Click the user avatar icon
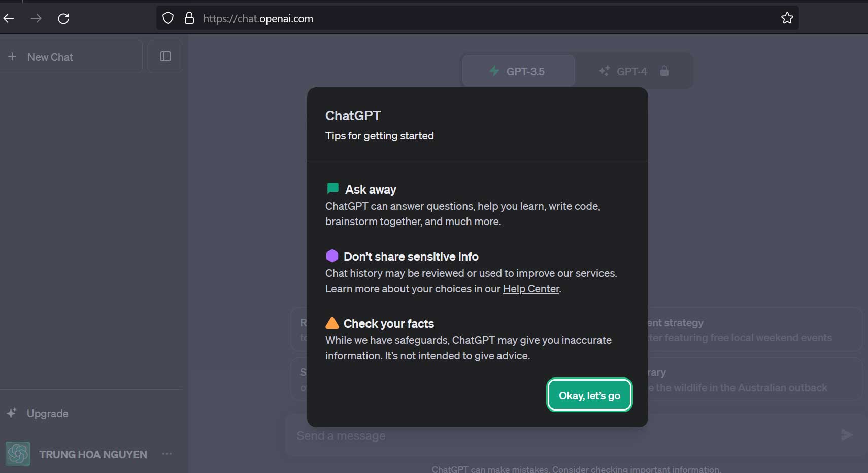This screenshot has height=473, width=868. click(18, 454)
